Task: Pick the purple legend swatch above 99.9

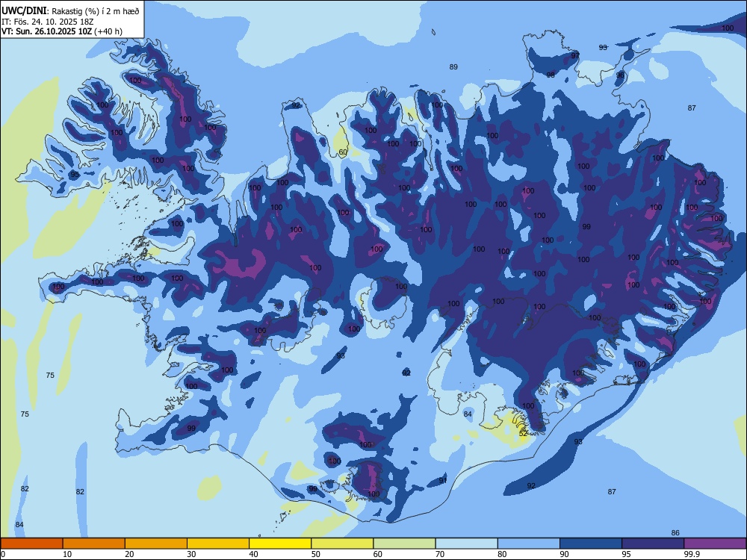Action: 715,544
